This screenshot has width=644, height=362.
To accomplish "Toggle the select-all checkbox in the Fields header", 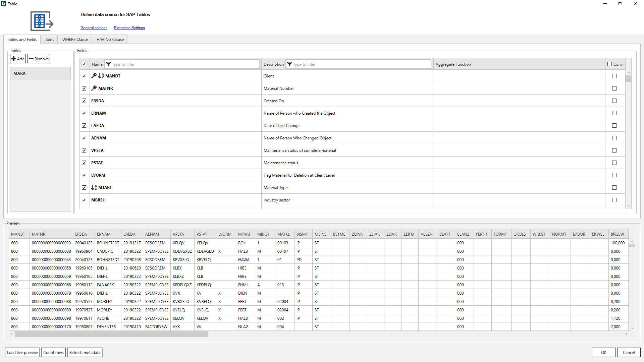I will click(x=84, y=64).
